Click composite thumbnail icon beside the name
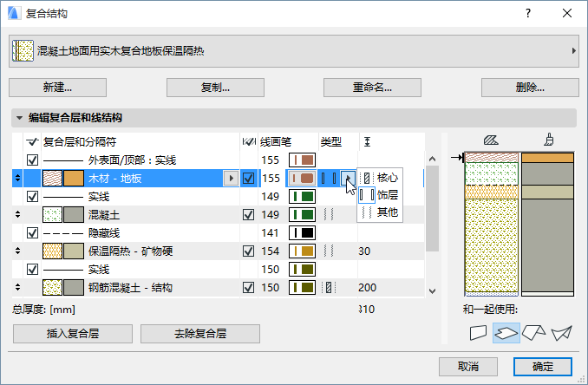This screenshot has width=588, height=385. click(23, 51)
